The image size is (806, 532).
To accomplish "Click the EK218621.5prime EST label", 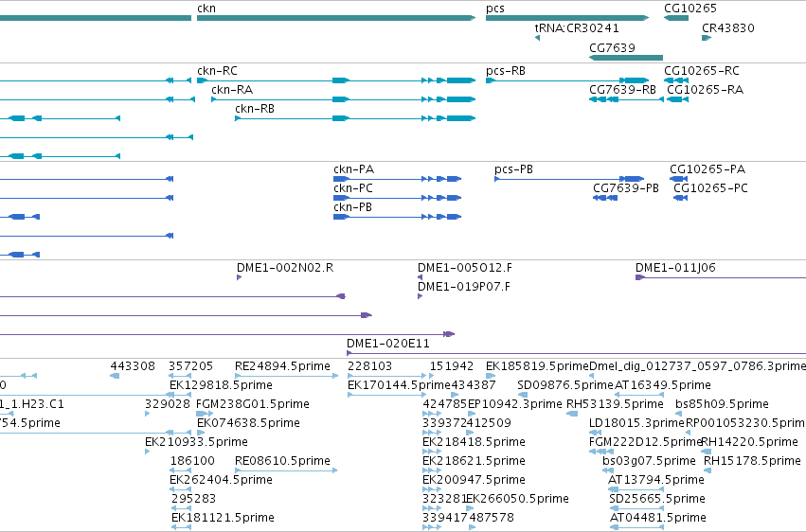I will tap(474, 462).
